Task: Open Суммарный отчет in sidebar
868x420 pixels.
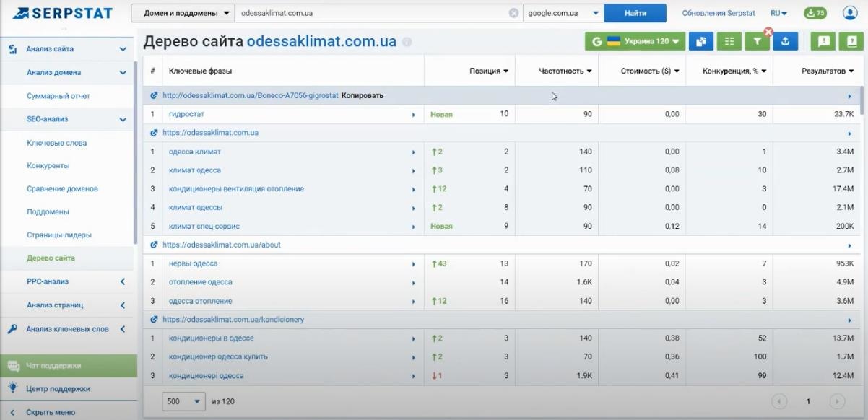Action: click(x=58, y=96)
